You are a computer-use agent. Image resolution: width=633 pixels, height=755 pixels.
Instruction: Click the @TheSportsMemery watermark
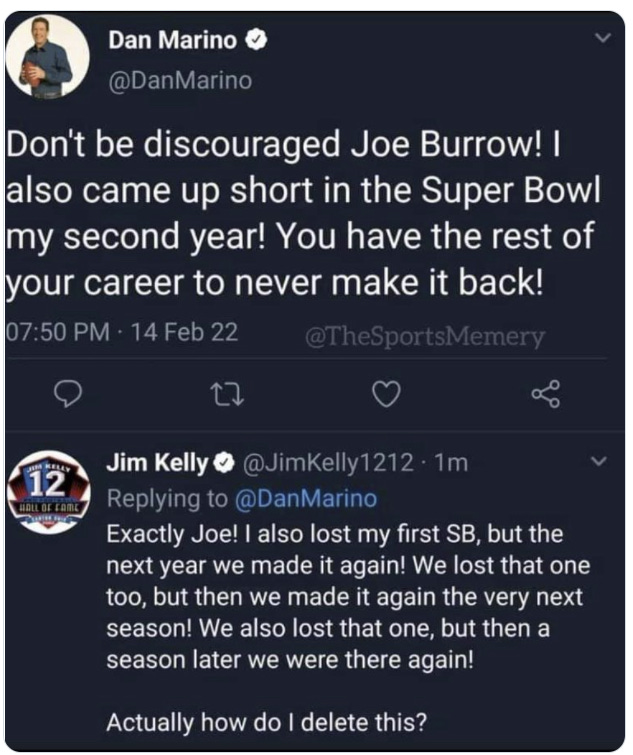pos(424,337)
